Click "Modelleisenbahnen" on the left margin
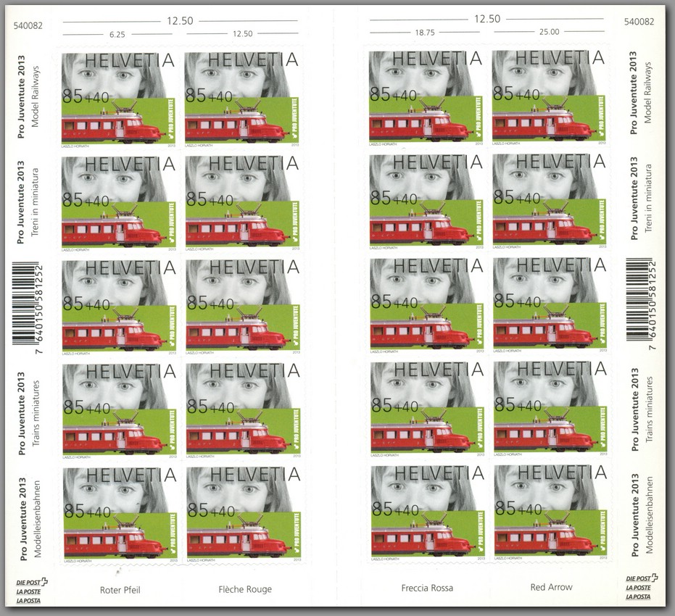 click(37, 519)
